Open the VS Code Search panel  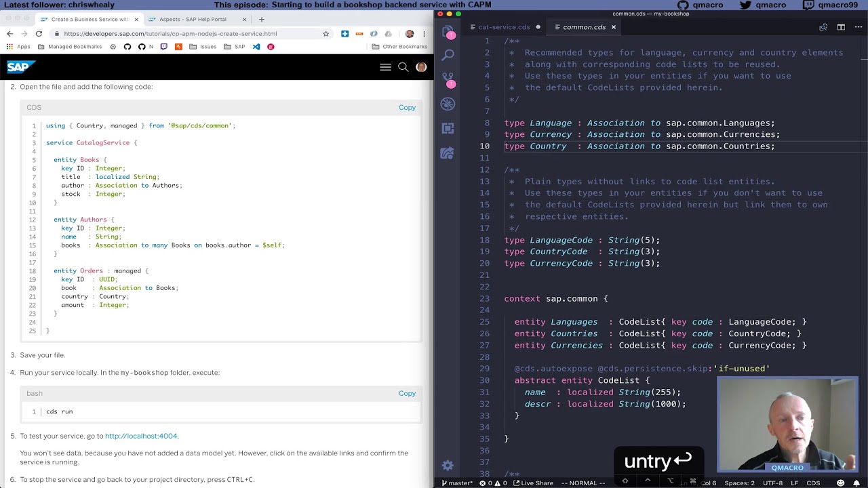448,55
